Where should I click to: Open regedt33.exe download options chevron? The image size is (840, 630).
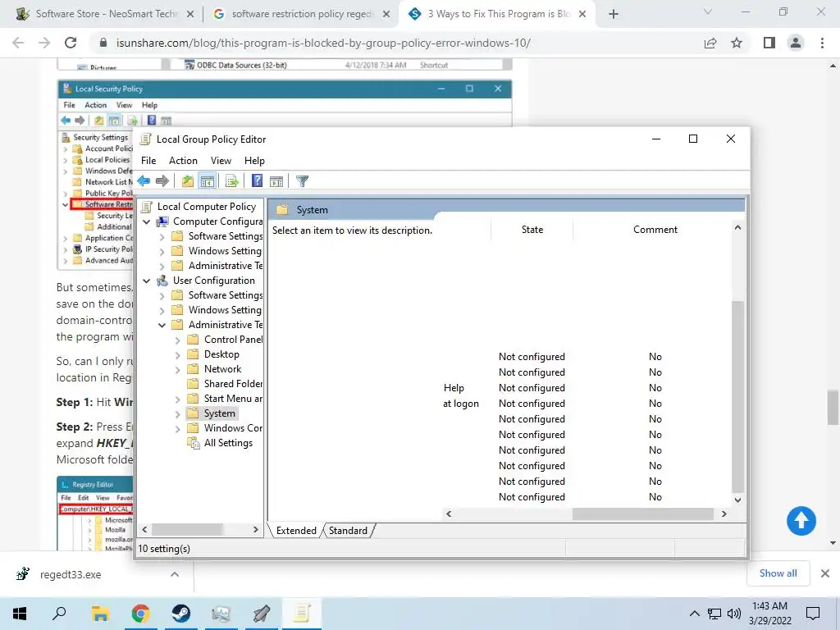175,574
